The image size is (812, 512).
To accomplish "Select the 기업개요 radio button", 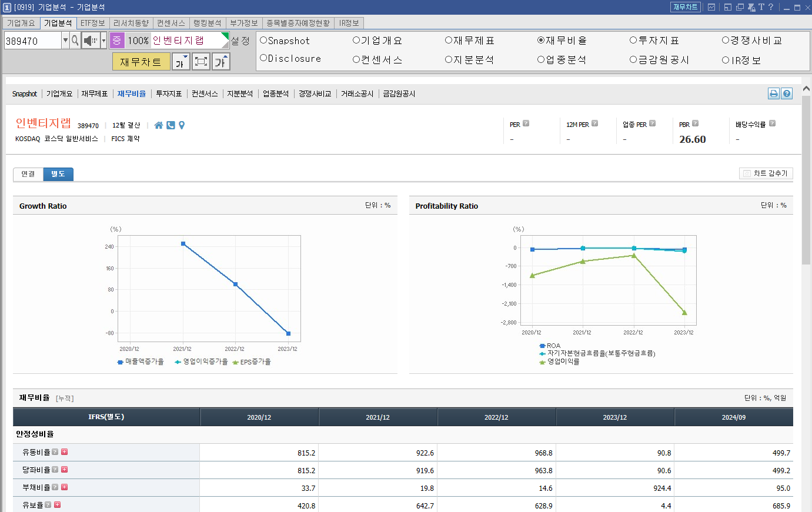I will tap(356, 41).
